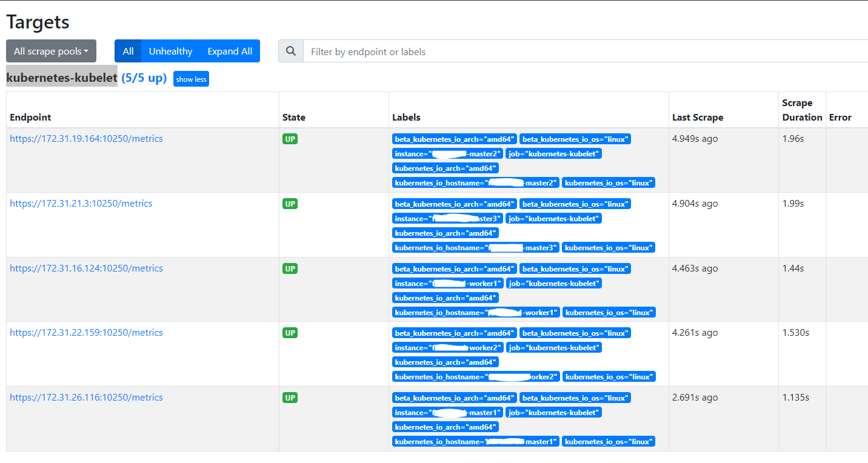Screen dimensions: 868x463
Task: Click the search magnifier icon
Action: tap(291, 52)
